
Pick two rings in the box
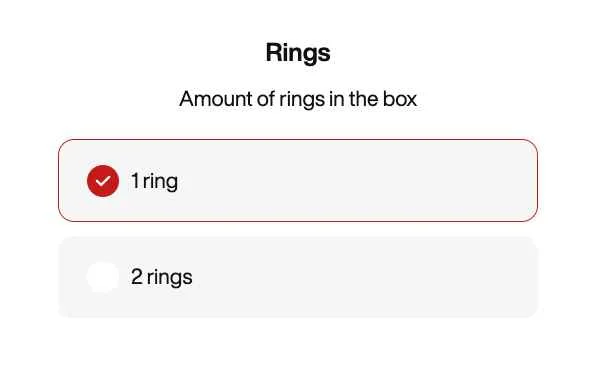pyautogui.click(x=298, y=277)
